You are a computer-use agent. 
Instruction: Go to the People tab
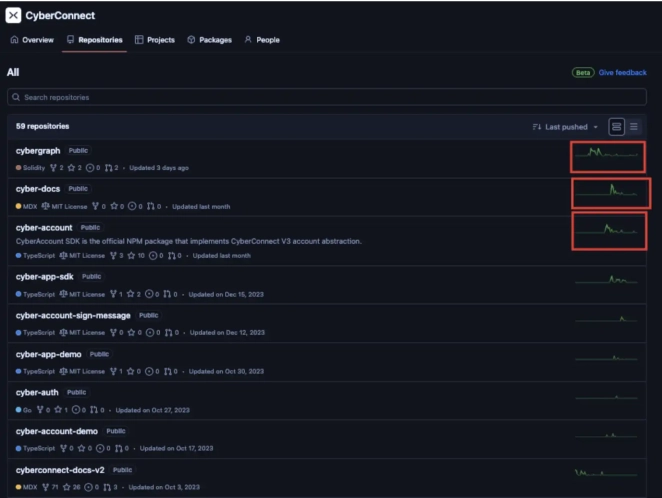click(262, 40)
